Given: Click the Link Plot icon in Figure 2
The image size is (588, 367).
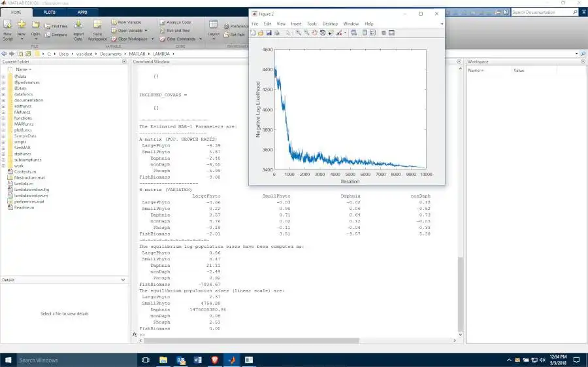Looking at the screenshot, I should pos(353,33).
